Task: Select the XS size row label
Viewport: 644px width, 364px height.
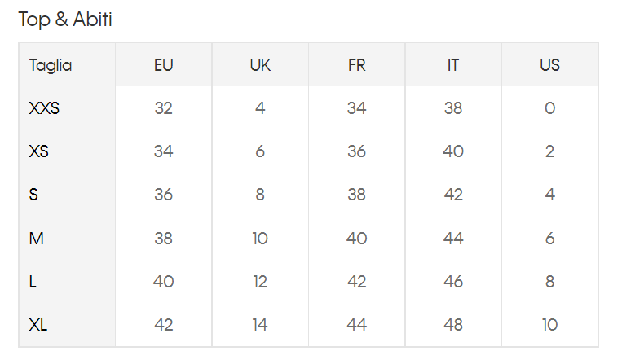Action: click(x=38, y=151)
